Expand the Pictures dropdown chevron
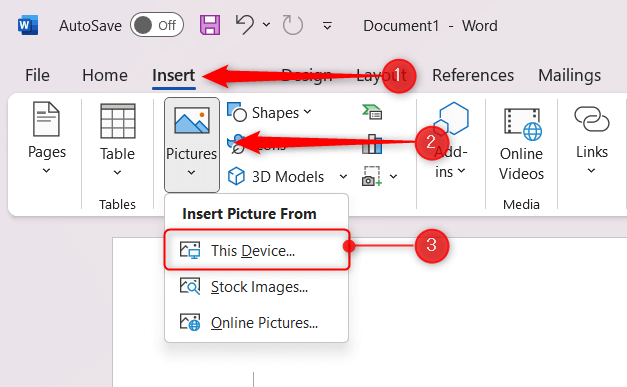The width and height of the screenshot is (627, 387). point(192,173)
